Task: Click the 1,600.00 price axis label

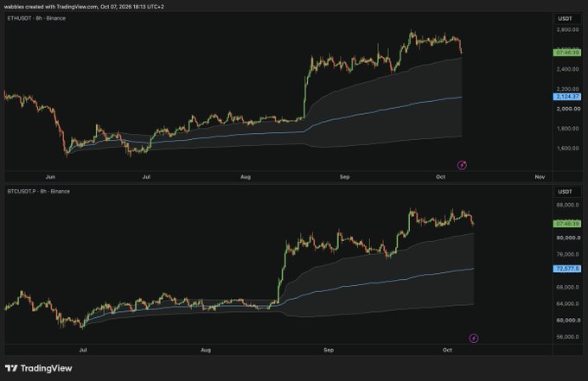Action: tap(567, 149)
